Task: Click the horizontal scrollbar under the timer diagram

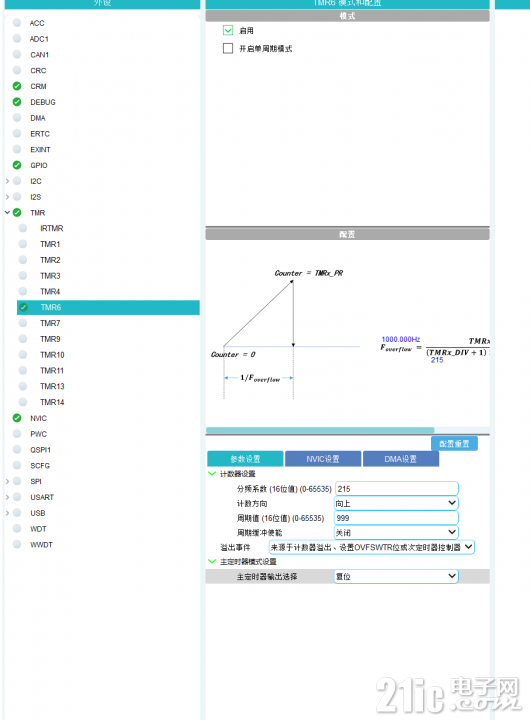Action: coord(320,430)
